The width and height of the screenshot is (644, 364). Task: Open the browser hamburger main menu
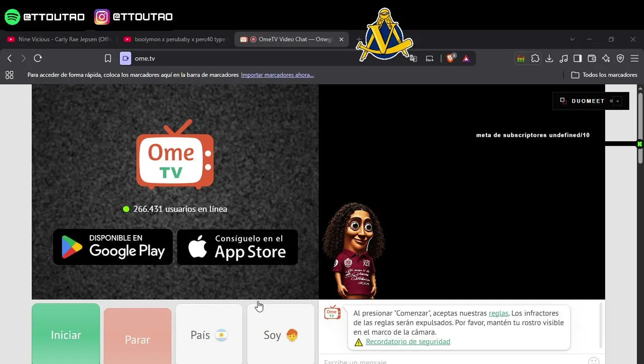[635, 59]
